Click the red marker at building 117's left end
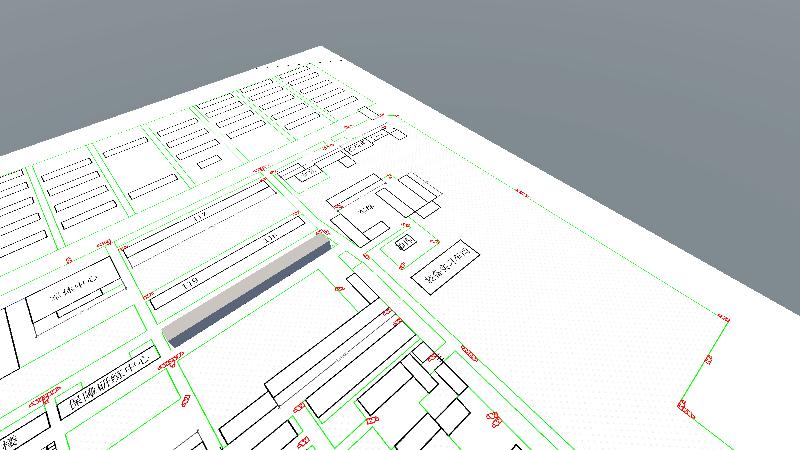800x450 pixels. (121, 246)
